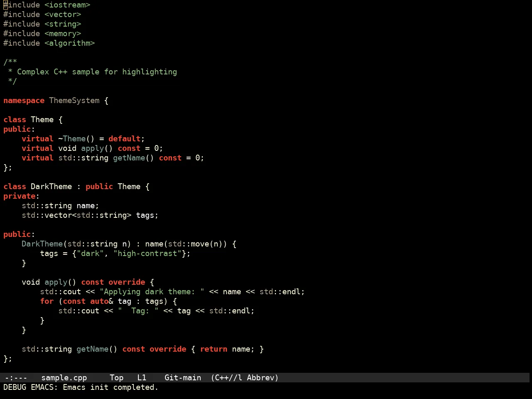
Task: Click the string literal "dark"
Action: click(x=90, y=254)
